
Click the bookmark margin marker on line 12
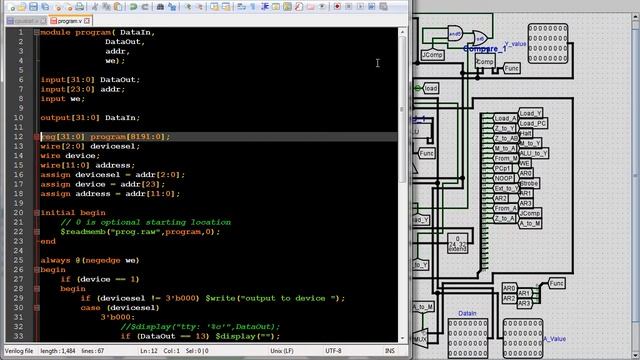pyautogui.click(x=36, y=137)
